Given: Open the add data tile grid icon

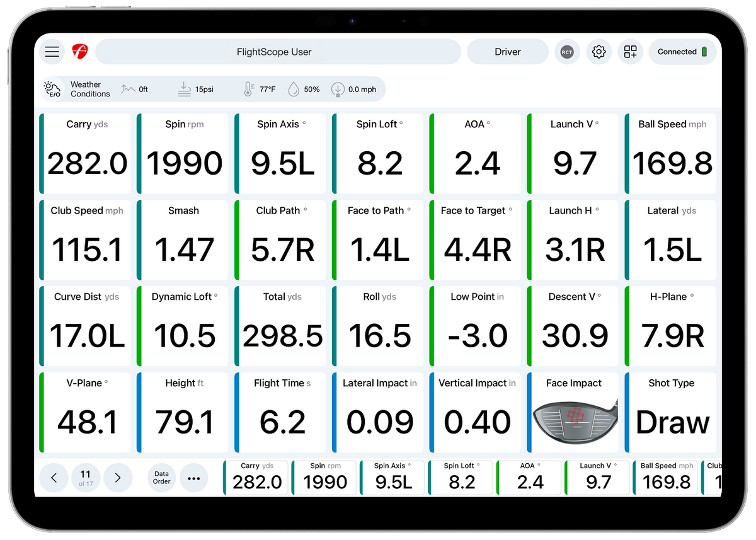Looking at the screenshot, I should pos(631,52).
